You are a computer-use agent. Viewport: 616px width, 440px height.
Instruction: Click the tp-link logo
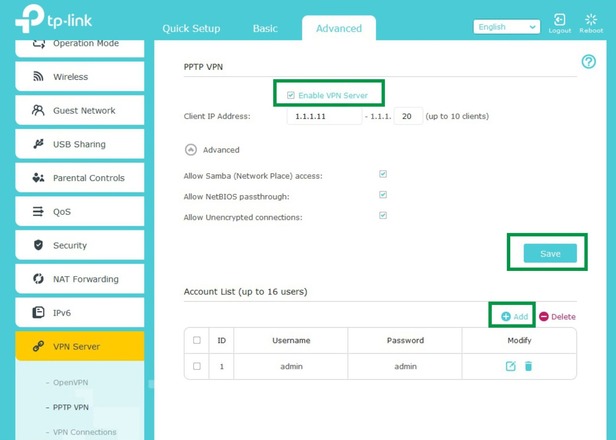click(53, 18)
